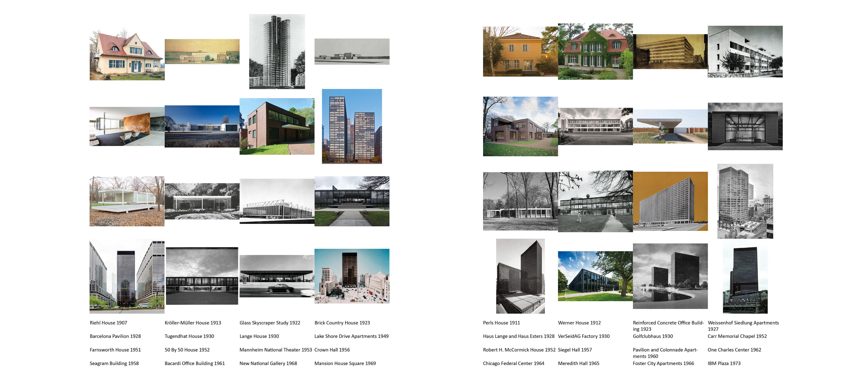Select 'Chicago Federal Center 1964' label
The image size is (868, 382).
(x=514, y=363)
